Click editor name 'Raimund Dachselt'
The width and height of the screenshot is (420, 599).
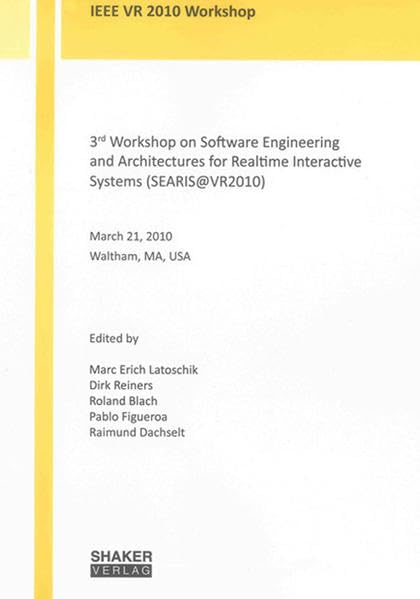tap(137, 432)
